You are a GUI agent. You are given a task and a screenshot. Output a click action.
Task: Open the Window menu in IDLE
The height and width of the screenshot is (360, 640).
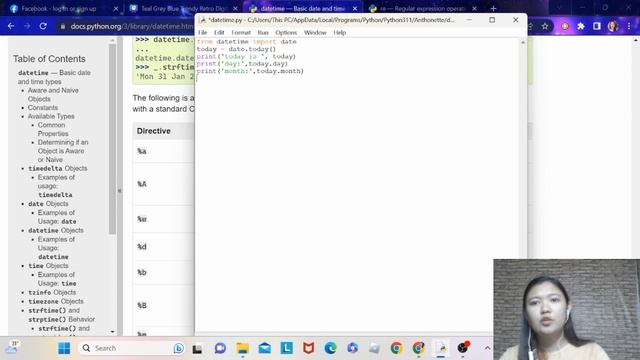pos(315,33)
